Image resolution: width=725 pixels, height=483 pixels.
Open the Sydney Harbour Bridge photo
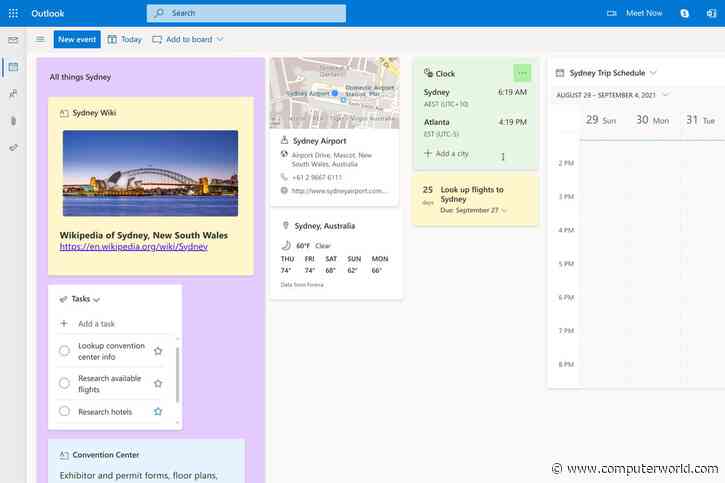150,173
